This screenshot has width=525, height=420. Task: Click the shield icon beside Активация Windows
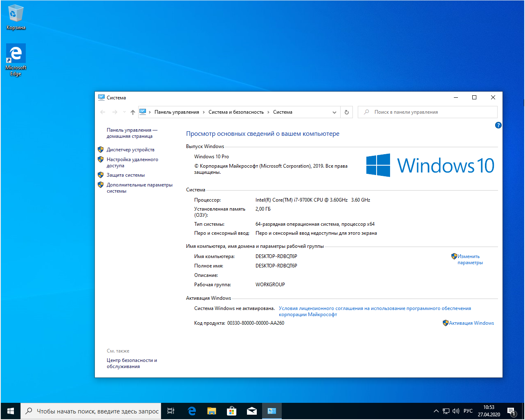446,323
